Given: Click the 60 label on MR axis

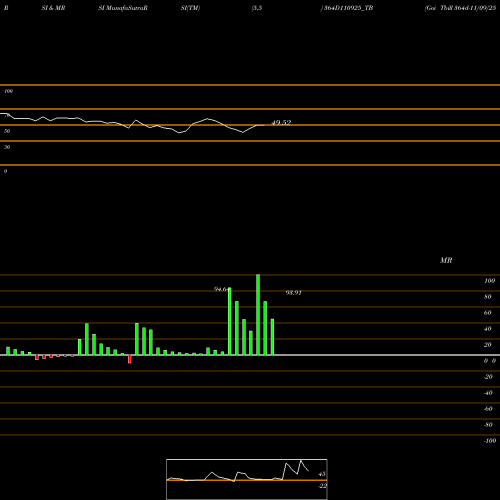Looking at the screenshot, I should coord(488,313).
